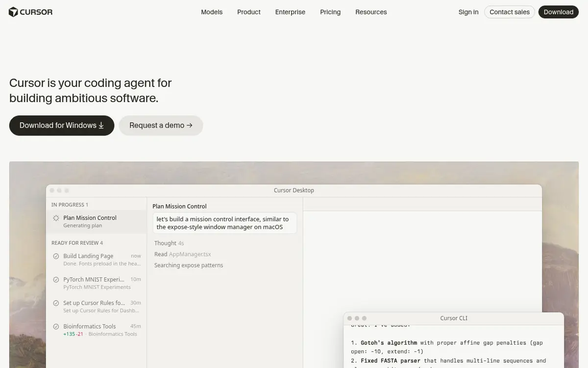The width and height of the screenshot is (588, 368).
Task: Click the Cursor Desktop window title
Action: click(x=294, y=190)
